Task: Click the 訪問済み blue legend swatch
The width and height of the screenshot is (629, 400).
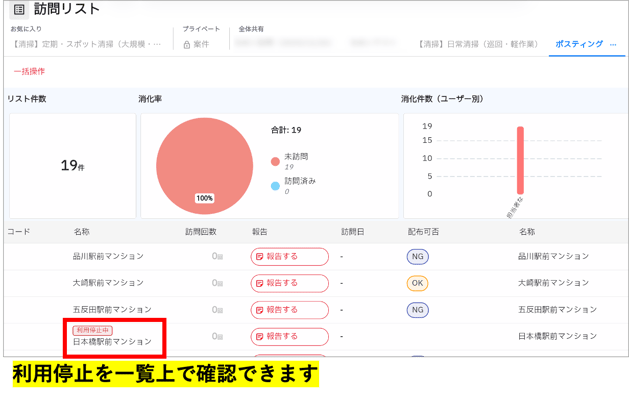Action: (x=275, y=186)
